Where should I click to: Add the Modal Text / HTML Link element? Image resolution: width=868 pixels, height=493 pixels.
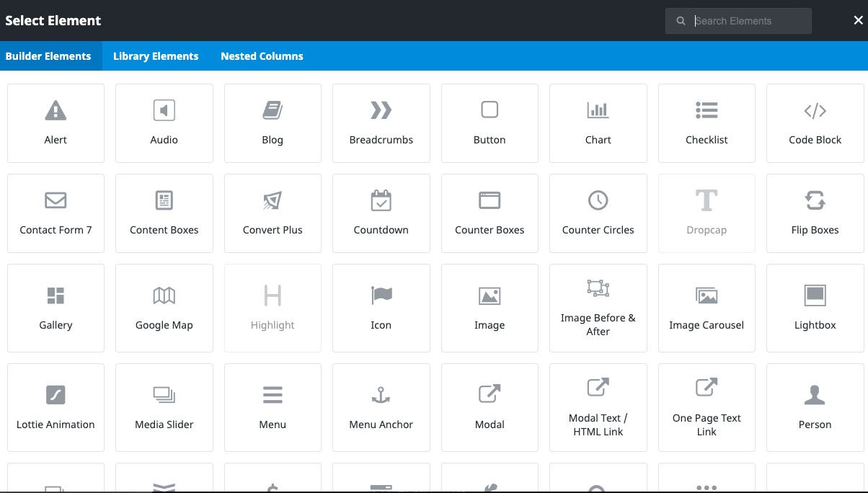(598, 407)
